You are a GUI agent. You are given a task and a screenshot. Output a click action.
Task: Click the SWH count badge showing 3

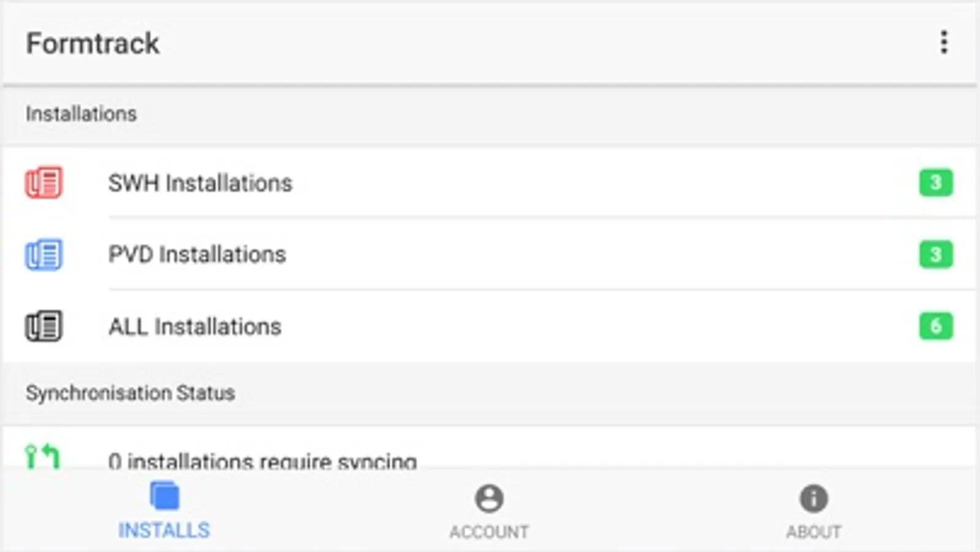coord(935,182)
